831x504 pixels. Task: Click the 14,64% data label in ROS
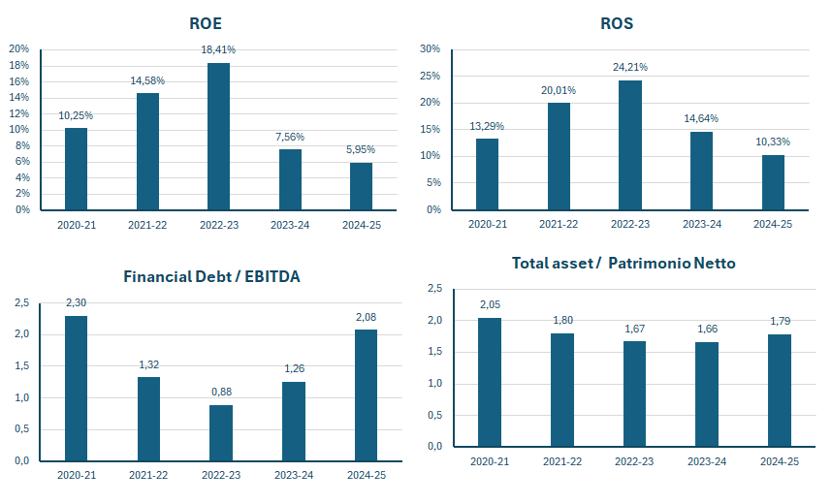[x=701, y=118]
